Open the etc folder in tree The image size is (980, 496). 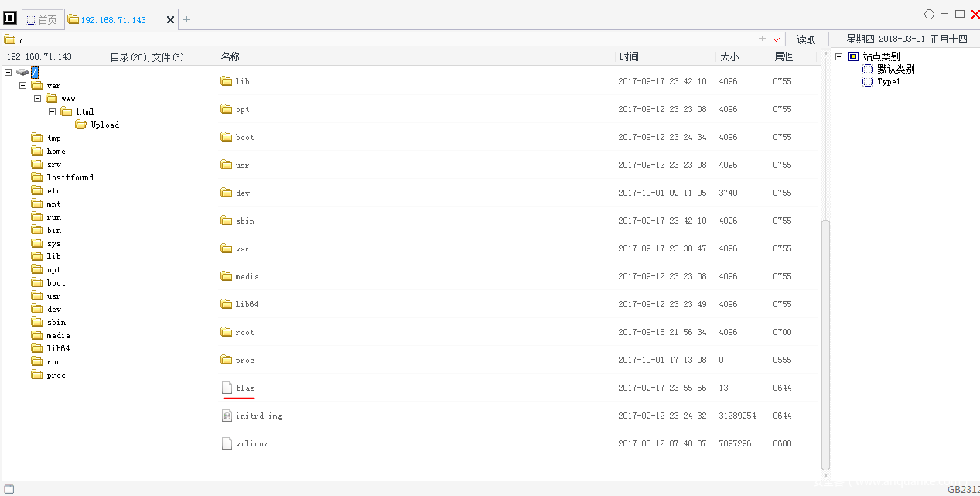(x=53, y=190)
